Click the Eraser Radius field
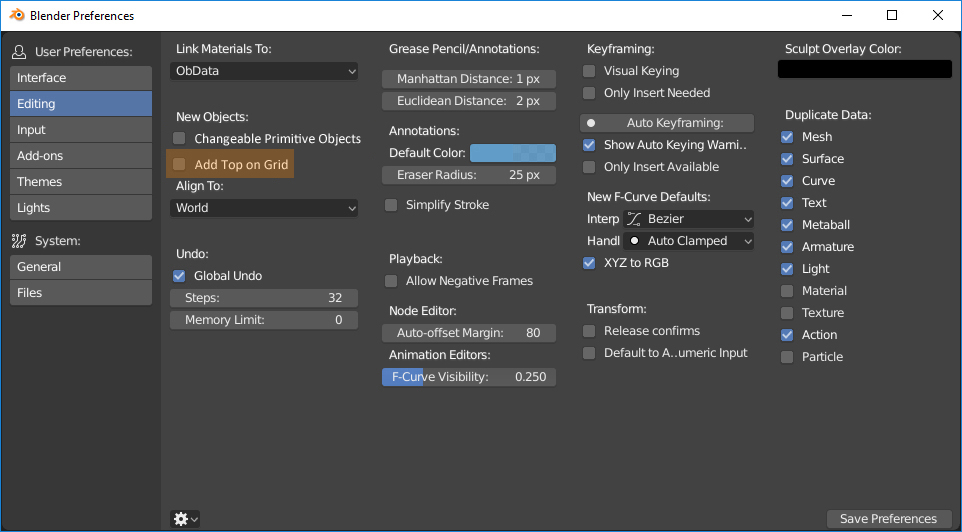This screenshot has width=962, height=532. [469, 175]
